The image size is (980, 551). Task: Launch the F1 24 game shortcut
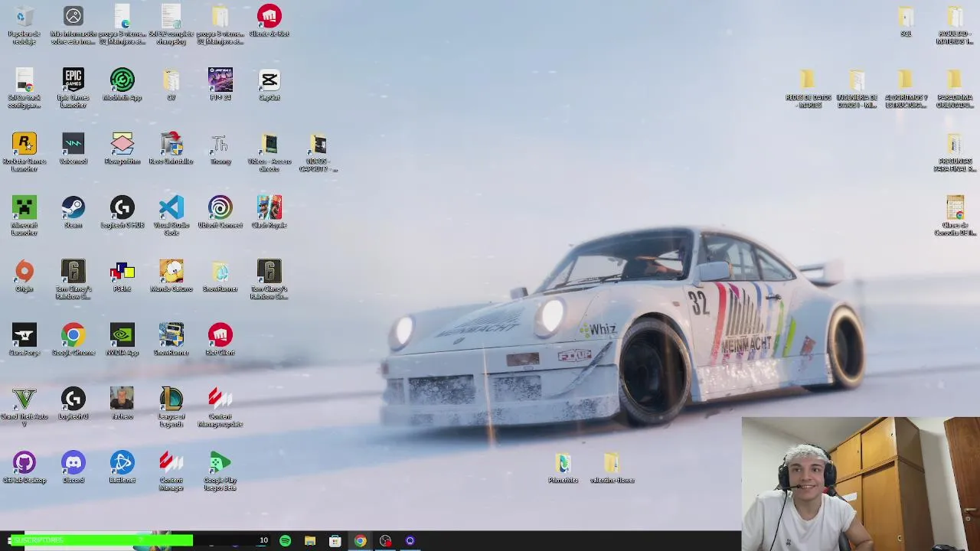[x=220, y=85]
